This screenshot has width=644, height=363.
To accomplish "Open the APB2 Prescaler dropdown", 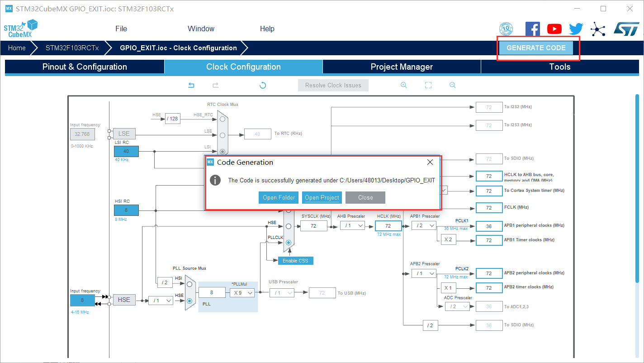I will click(424, 273).
